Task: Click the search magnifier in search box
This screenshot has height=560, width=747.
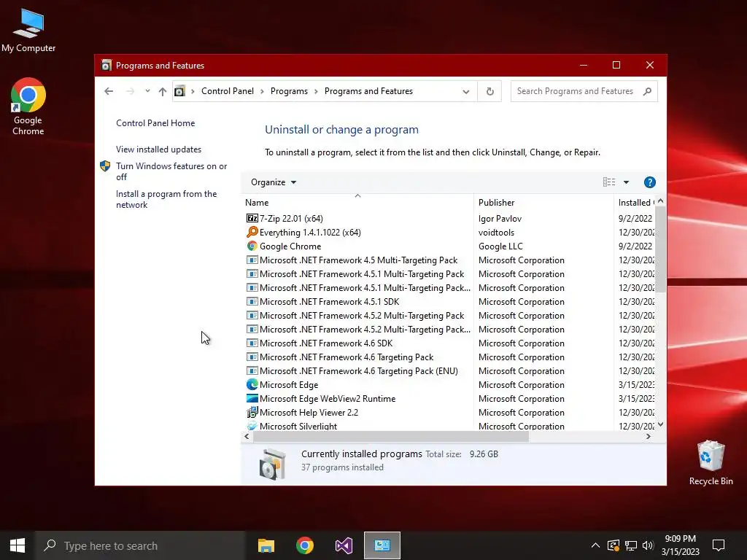Action: point(647,91)
